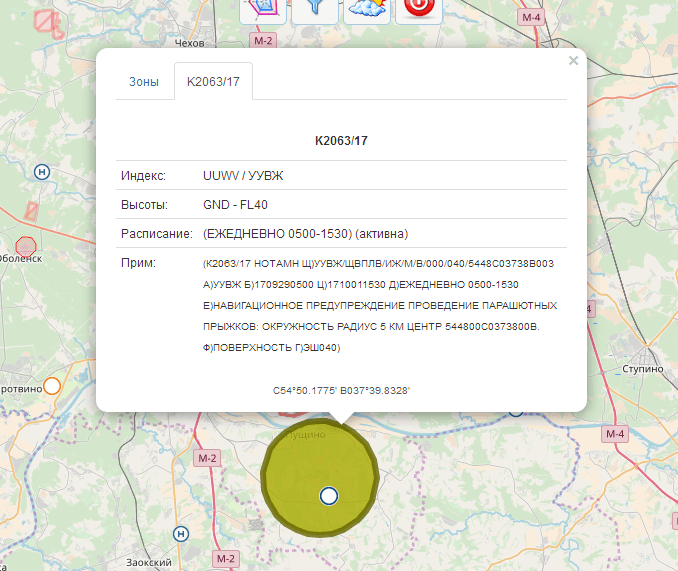Click the NOTAM text in the Прим row

click(378, 305)
